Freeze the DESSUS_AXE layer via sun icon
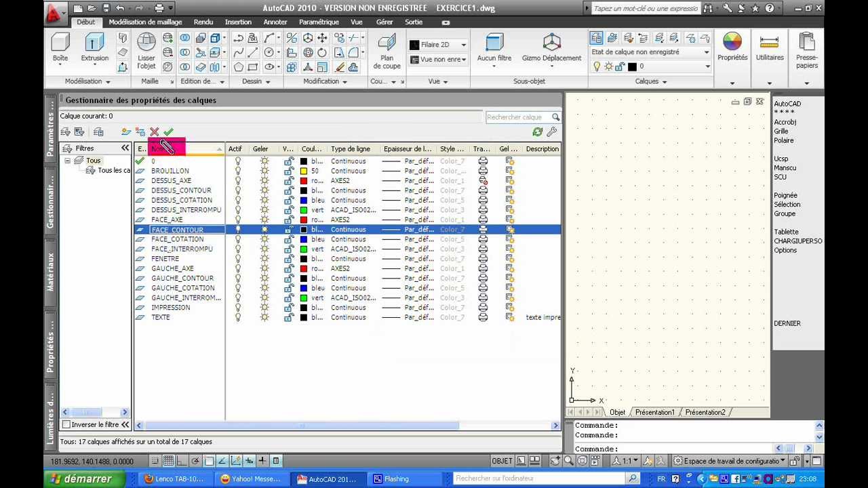This screenshot has width=868, height=488. pyautogui.click(x=264, y=181)
